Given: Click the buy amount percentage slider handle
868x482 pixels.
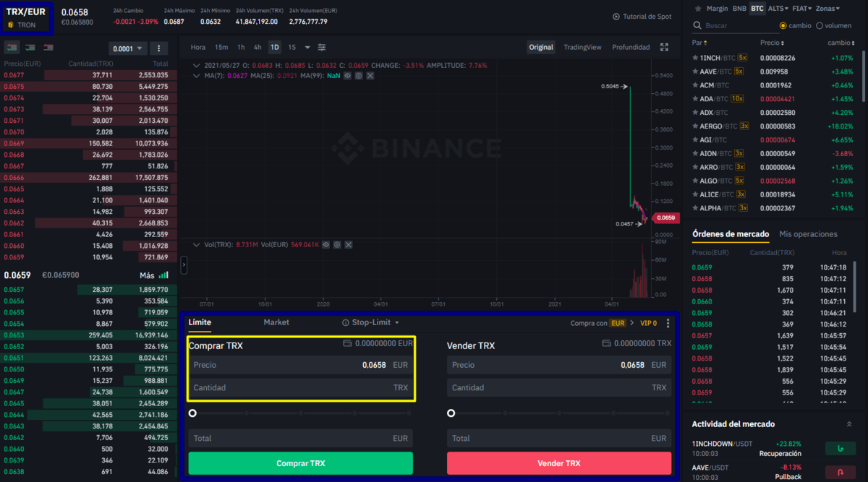Looking at the screenshot, I should click(192, 413).
